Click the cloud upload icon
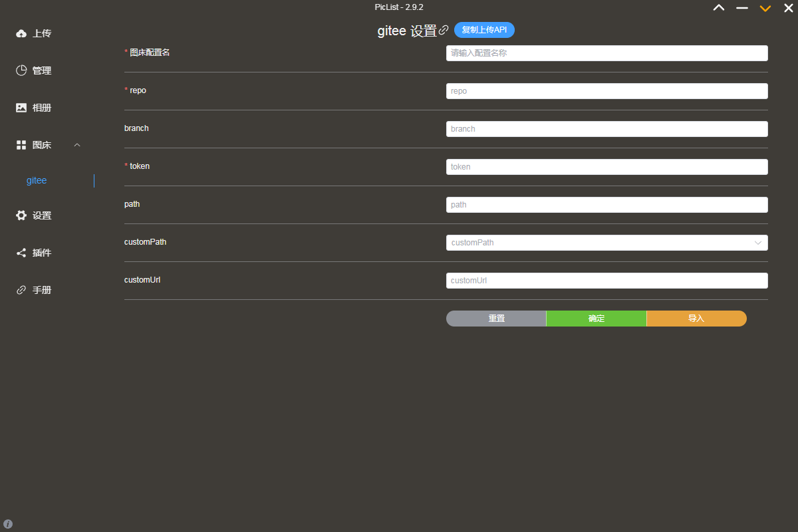The height and width of the screenshot is (532, 798). (21, 33)
